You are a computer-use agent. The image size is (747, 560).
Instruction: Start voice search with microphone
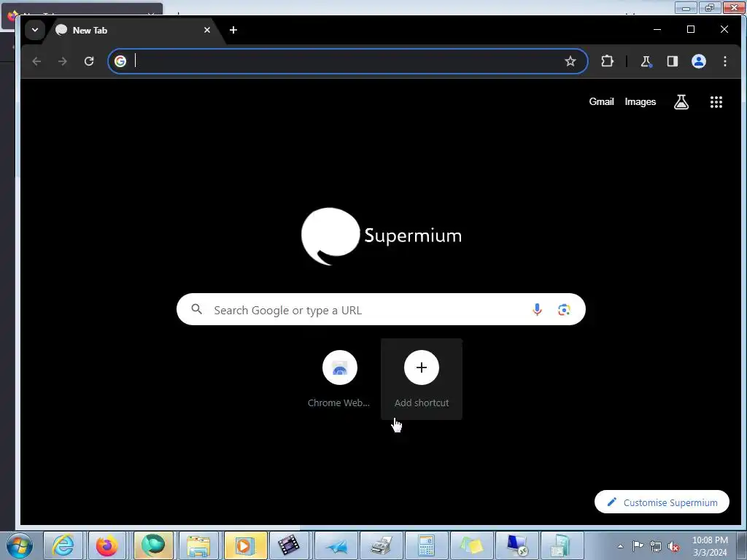pyautogui.click(x=537, y=309)
